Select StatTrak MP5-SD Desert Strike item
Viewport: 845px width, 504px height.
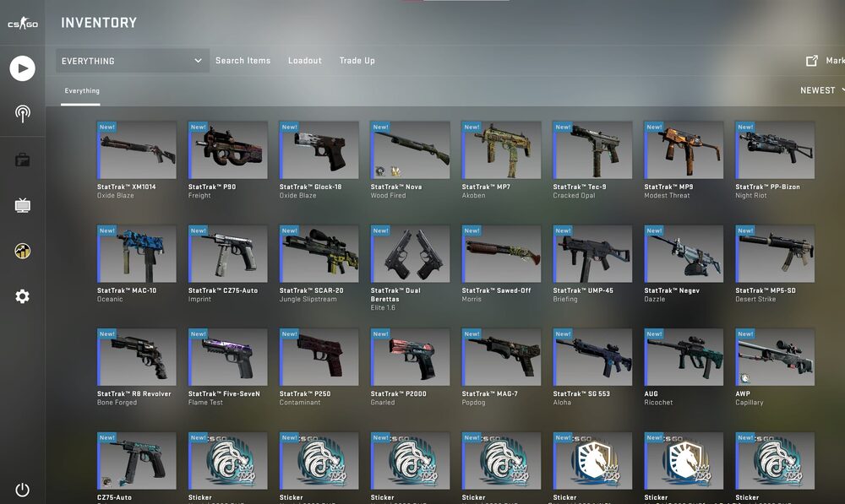[775, 253]
